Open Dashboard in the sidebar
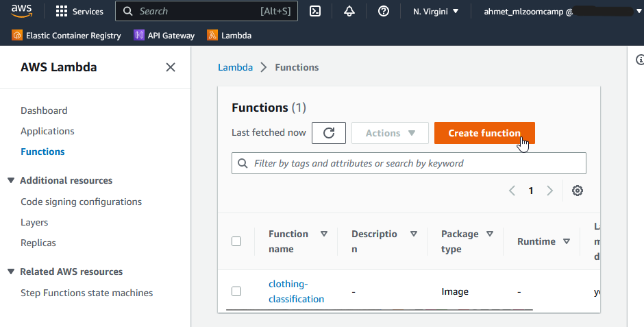Screen dimensions: 644x327 tap(44, 110)
